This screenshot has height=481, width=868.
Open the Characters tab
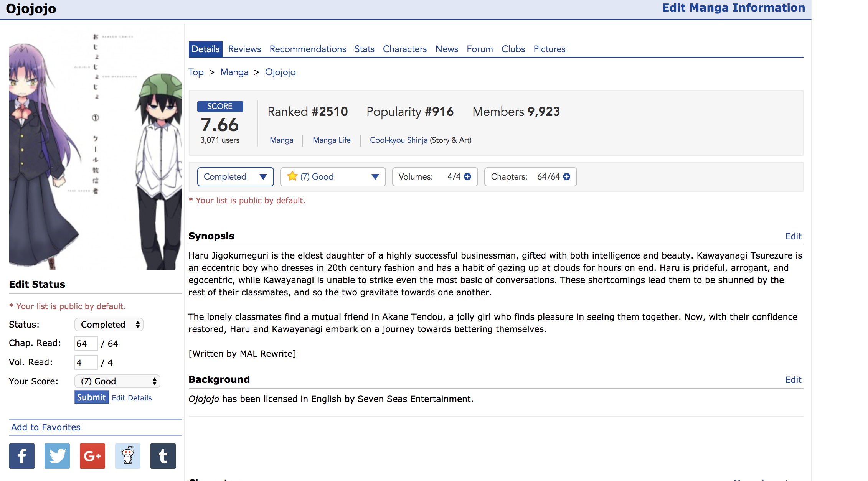pyautogui.click(x=404, y=49)
